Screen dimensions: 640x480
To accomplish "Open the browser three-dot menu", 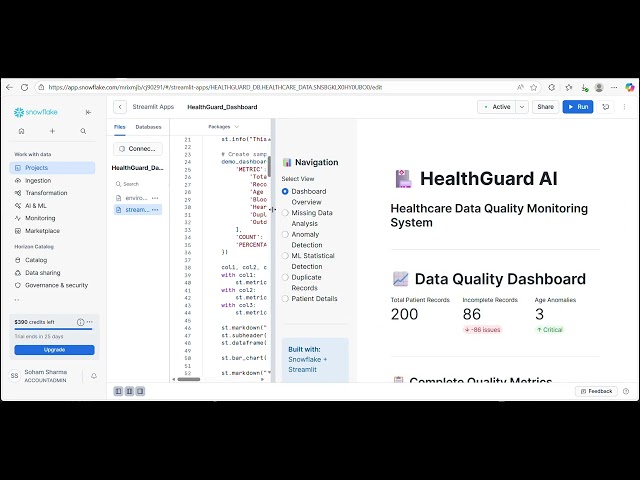I will tap(614, 87).
